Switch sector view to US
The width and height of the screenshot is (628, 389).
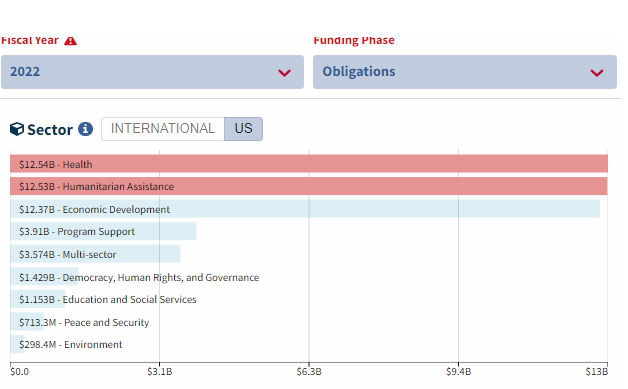pos(244,129)
